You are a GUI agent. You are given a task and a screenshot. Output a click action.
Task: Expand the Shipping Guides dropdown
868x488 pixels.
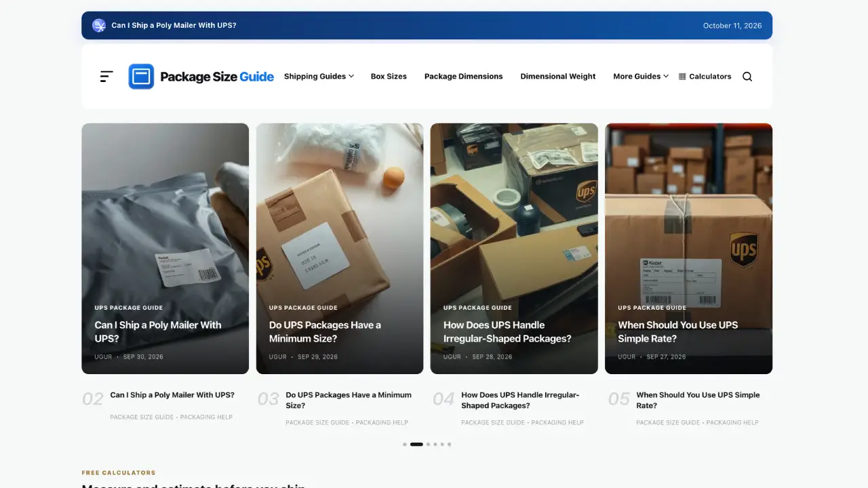tap(319, 77)
